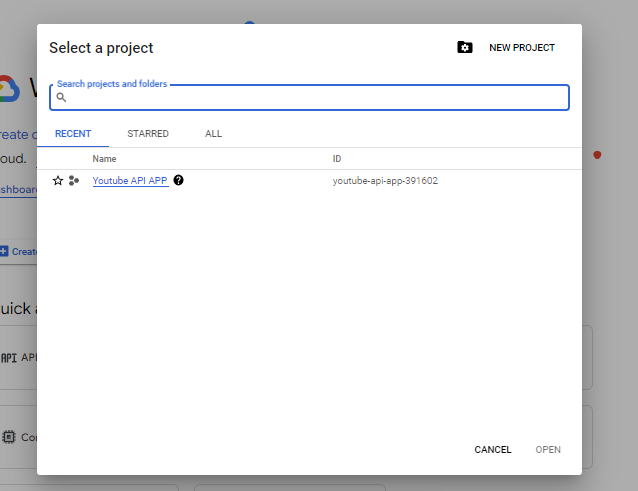Switch to the STARRED tab
The image size is (638, 491).
tap(148, 134)
